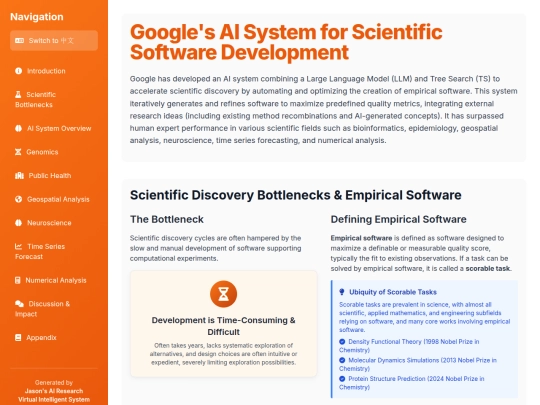540x405 pixels.
Task: Click Molecular Dynamics Simulations list item
Action: 418,364
